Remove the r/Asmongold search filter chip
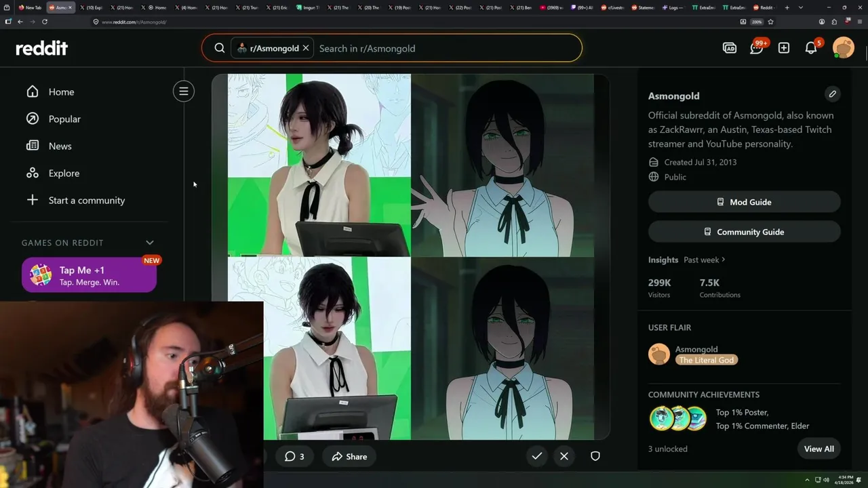This screenshot has width=868, height=488. click(306, 48)
